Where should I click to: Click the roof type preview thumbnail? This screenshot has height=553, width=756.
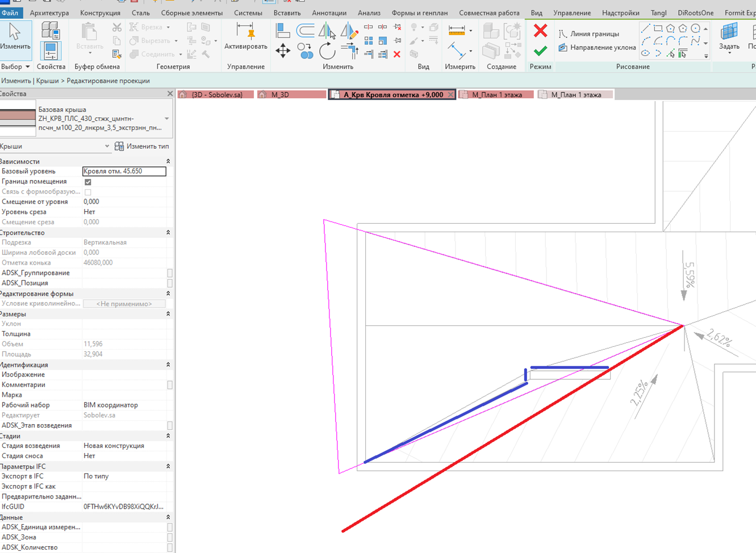click(17, 119)
